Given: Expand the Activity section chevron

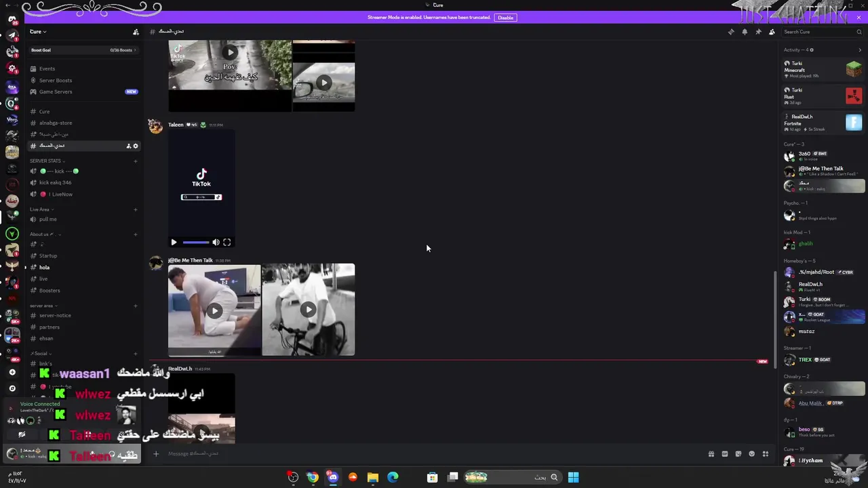Looking at the screenshot, I should click(860, 49).
